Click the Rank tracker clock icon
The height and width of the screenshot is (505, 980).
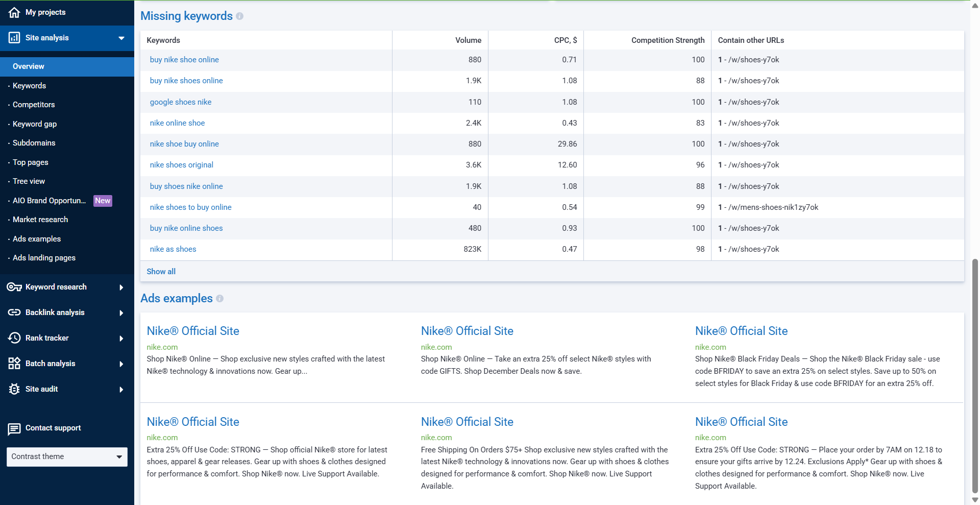[14, 338]
